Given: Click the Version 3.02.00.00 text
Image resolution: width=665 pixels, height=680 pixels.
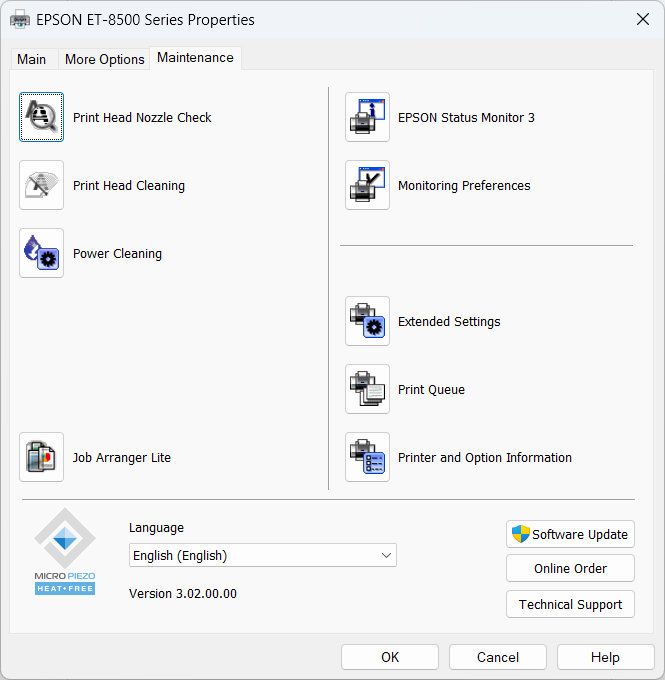Looking at the screenshot, I should click(x=183, y=594).
